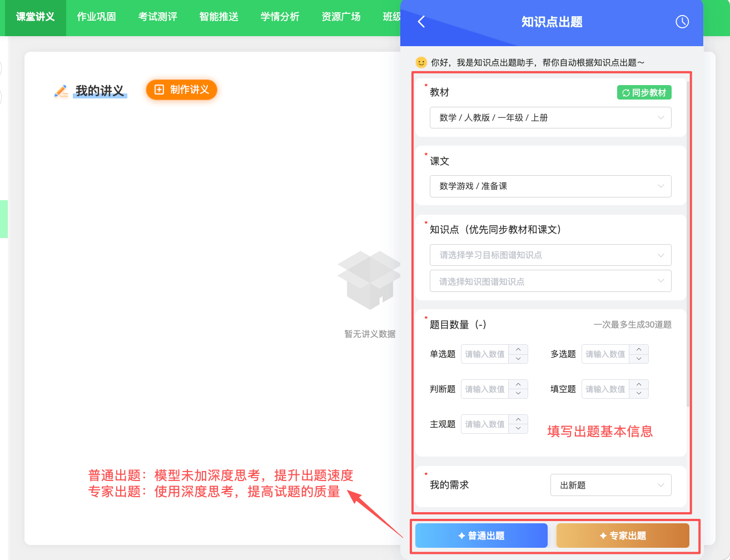The height and width of the screenshot is (560, 730).
Task: Click the smiley face assistant icon
Action: click(x=421, y=62)
